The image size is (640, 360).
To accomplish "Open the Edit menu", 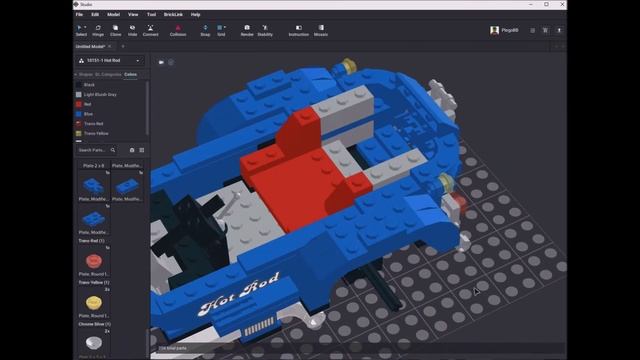I will click(95, 14).
